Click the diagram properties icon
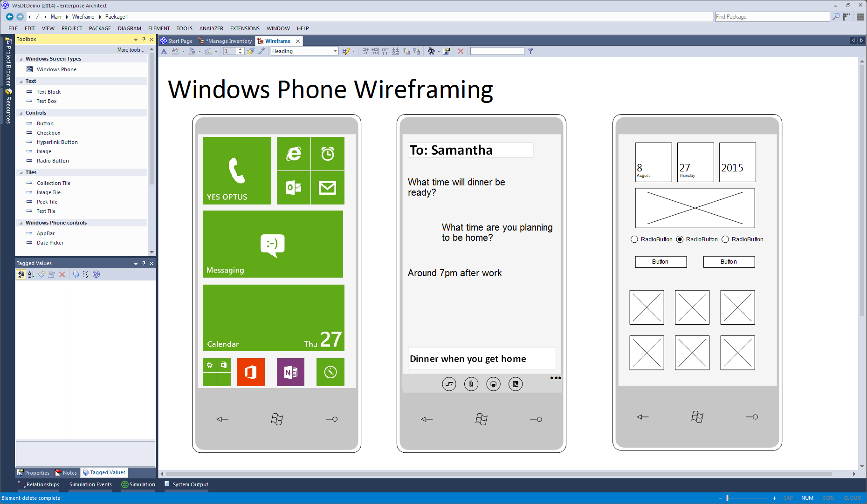 point(447,51)
